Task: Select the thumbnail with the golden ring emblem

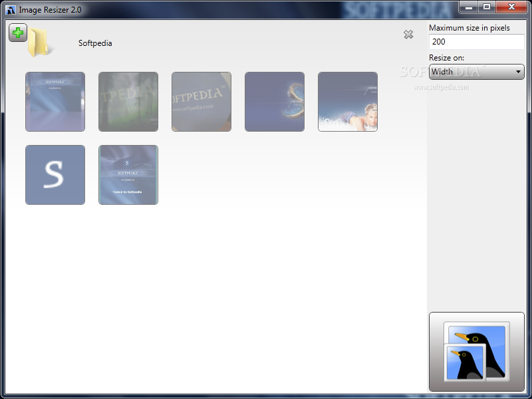Action: click(275, 102)
